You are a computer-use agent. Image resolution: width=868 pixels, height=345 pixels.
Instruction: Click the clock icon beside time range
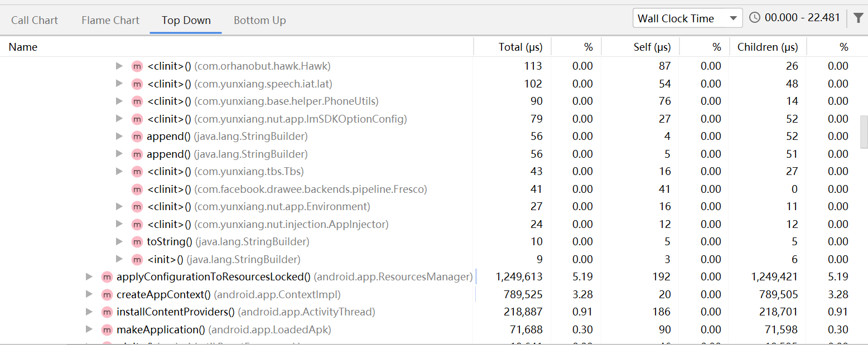[x=755, y=18]
